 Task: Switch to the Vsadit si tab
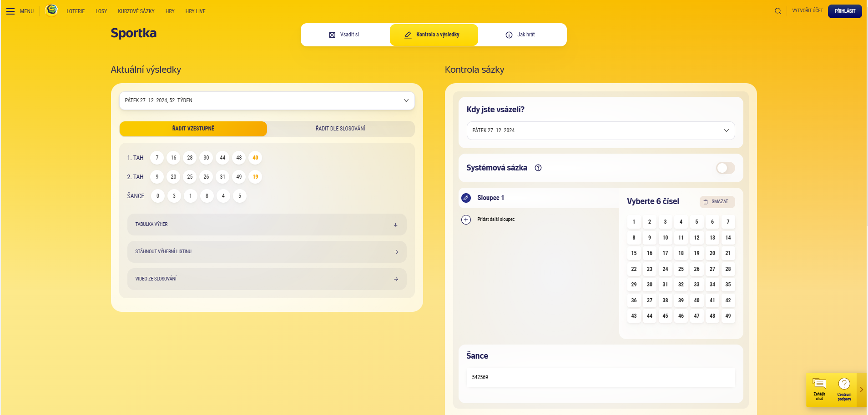(x=344, y=35)
